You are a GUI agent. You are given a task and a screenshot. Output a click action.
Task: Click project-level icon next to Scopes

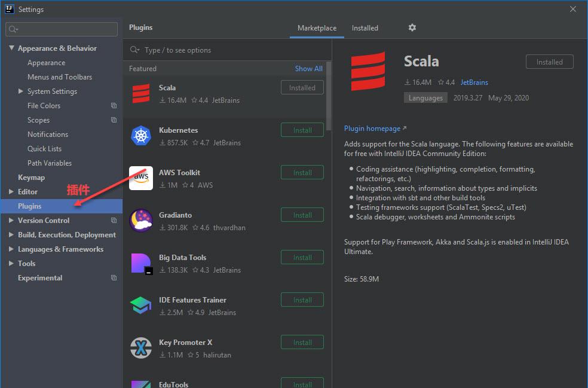tap(114, 120)
